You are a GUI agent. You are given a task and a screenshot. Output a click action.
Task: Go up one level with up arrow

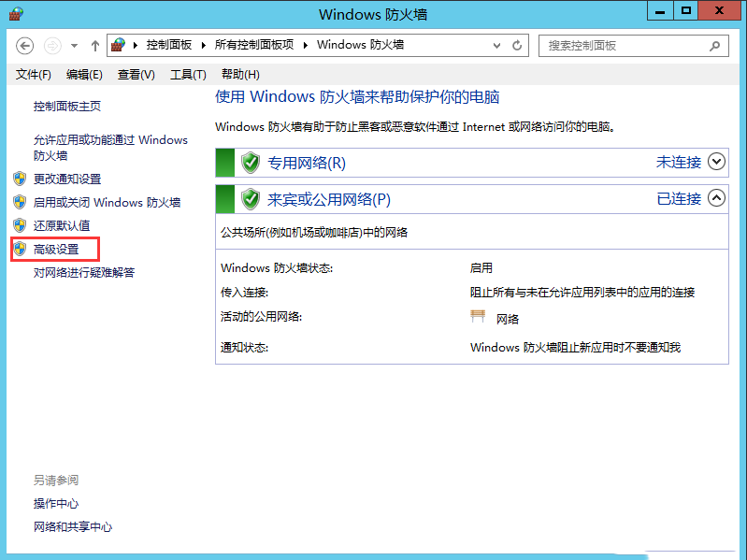point(95,46)
